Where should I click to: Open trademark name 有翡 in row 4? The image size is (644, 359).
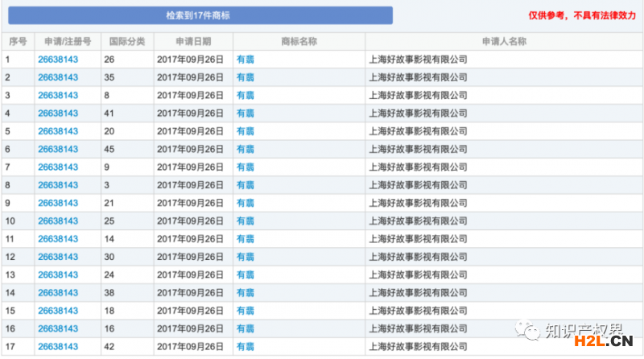(x=246, y=113)
